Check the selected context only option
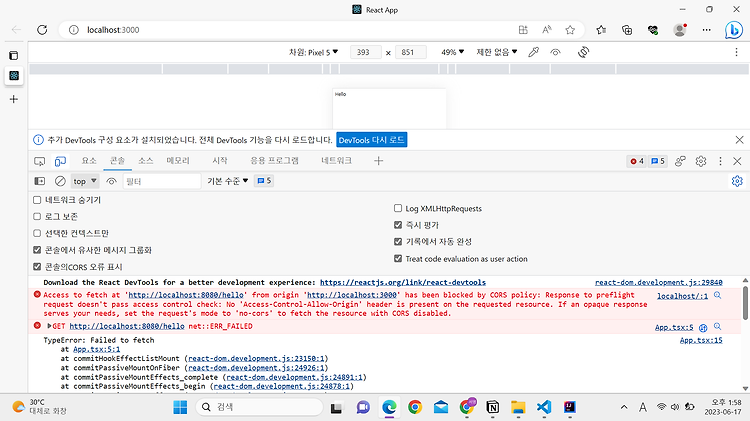Image resolution: width=750 pixels, height=421 pixels. [x=37, y=233]
